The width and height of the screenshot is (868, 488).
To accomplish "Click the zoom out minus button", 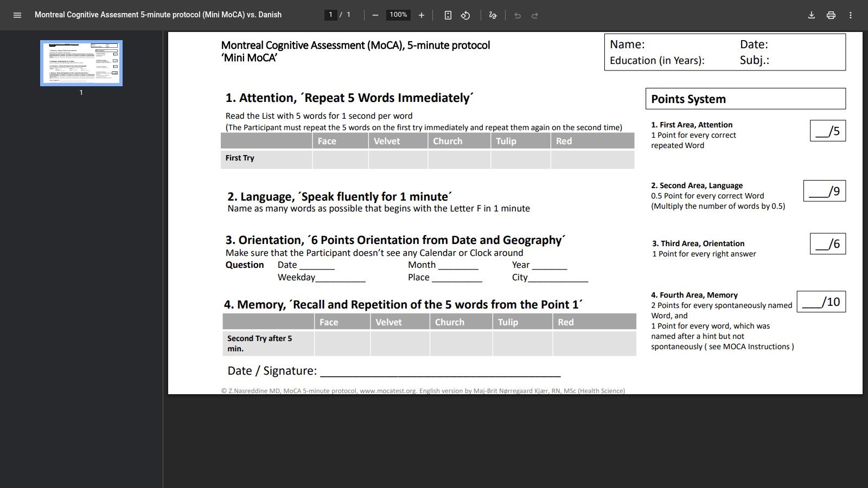I will pyautogui.click(x=375, y=15).
